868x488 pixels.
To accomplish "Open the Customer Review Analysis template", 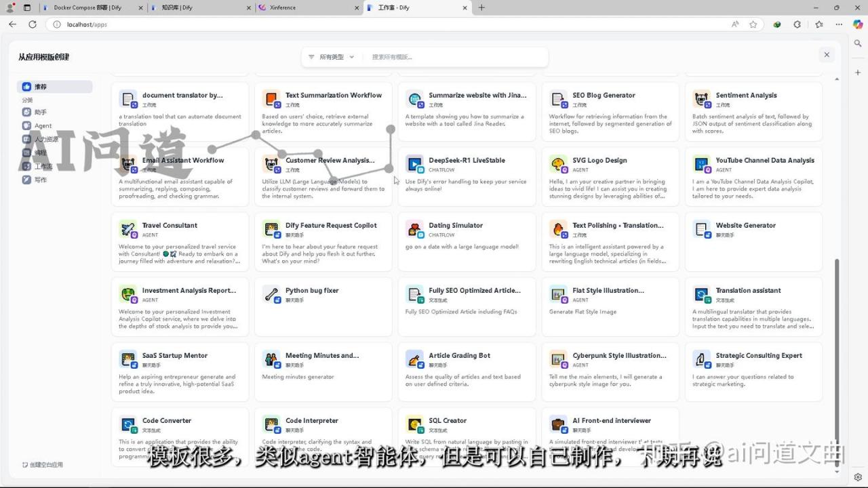I will pyautogui.click(x=323, y=177).
